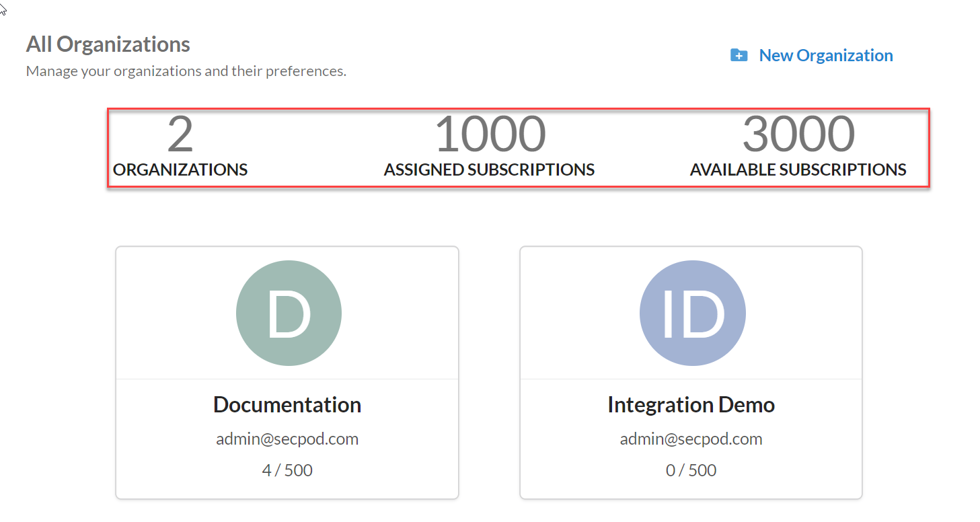Click the All Organizations heading
Image resolution: width=980 pixels, height=522 pixels.
108,44
